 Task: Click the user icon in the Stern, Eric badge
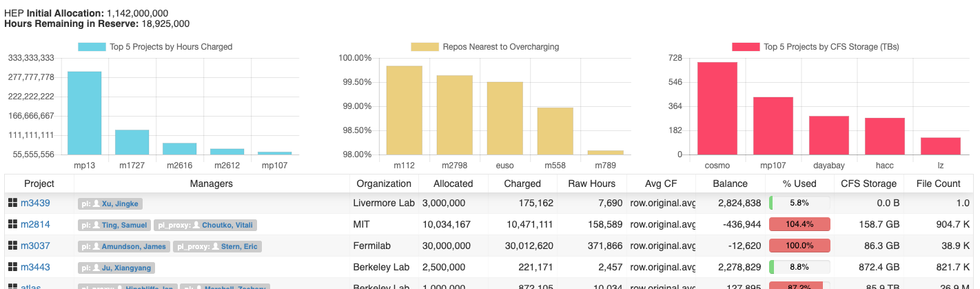(x=215, y=247)
